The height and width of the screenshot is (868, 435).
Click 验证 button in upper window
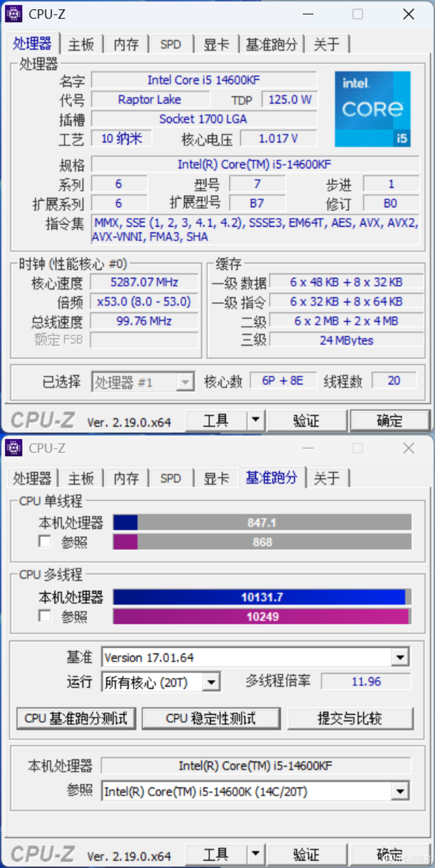coord(307,420)
